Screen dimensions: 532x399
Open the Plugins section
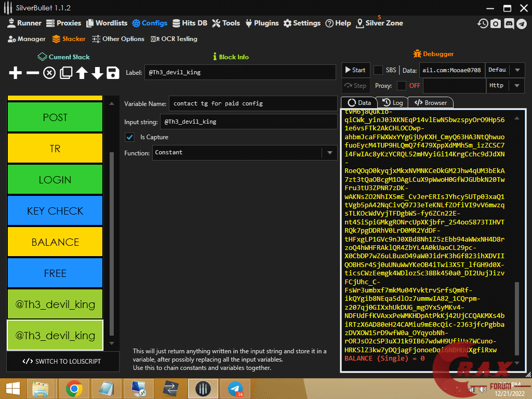[x=262, y=23]
